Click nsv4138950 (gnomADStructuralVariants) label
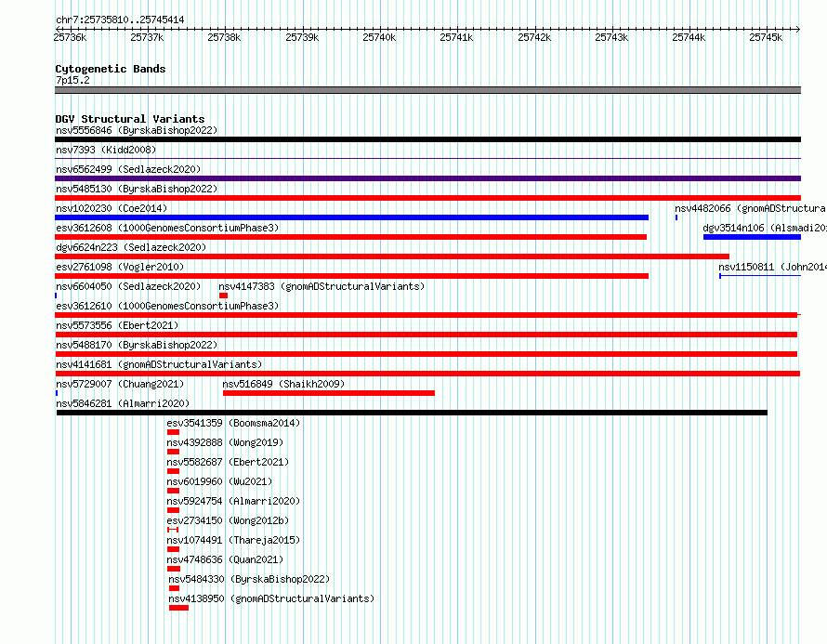Image resolution: width=827 pixels, height=644 pixels. coord(271,598)
